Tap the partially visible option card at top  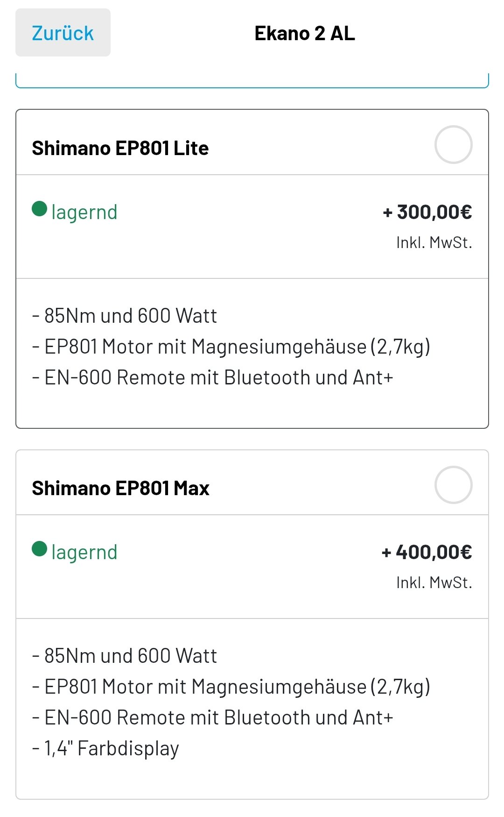click(x=252, y=80)
